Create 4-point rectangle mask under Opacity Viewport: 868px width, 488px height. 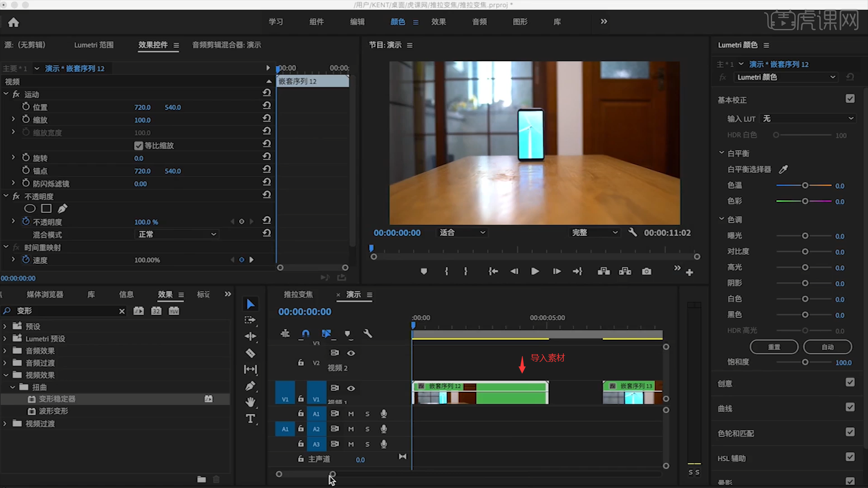[x=46, y=208]
